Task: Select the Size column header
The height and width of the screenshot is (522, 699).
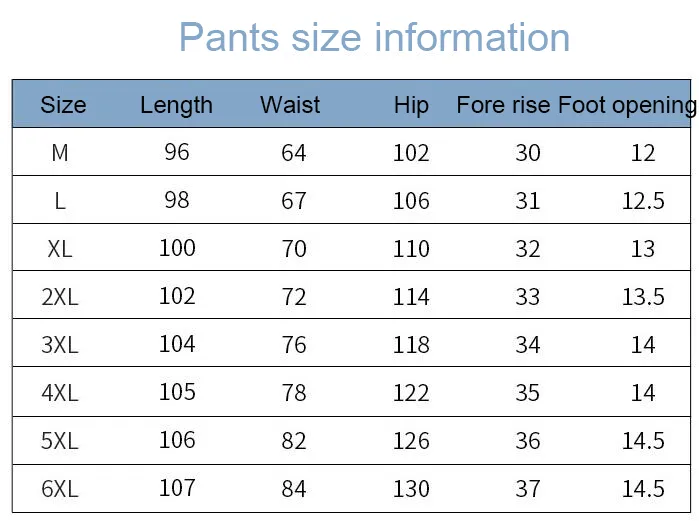Action: point(63,105)
